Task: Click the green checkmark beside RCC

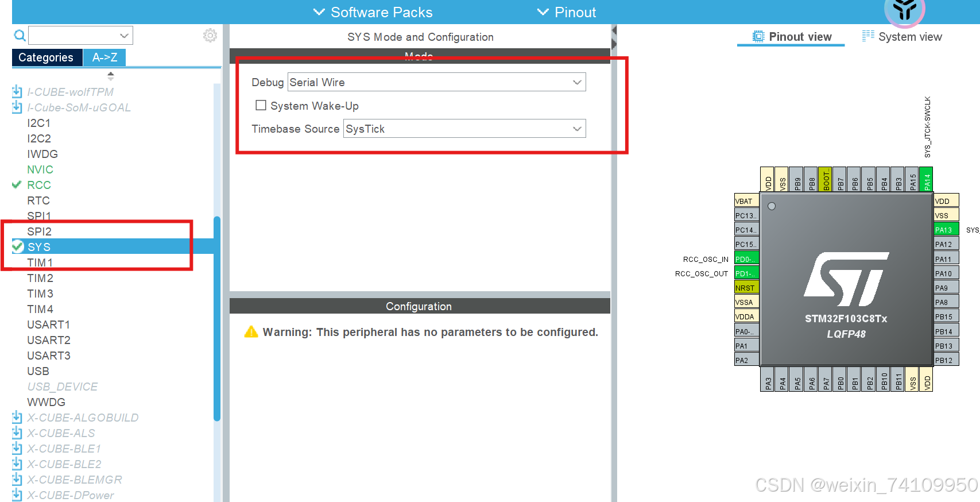Action: tap(17, 185)
